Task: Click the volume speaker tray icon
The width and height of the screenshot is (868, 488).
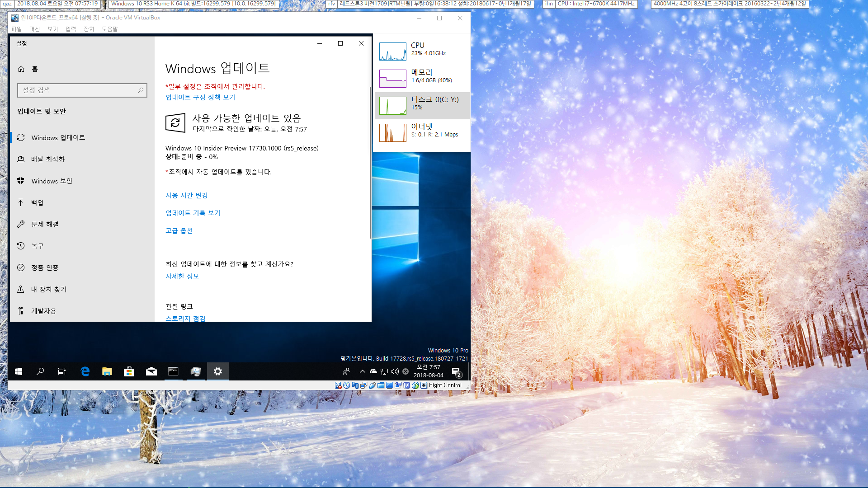Action: (x=395, y=371)
